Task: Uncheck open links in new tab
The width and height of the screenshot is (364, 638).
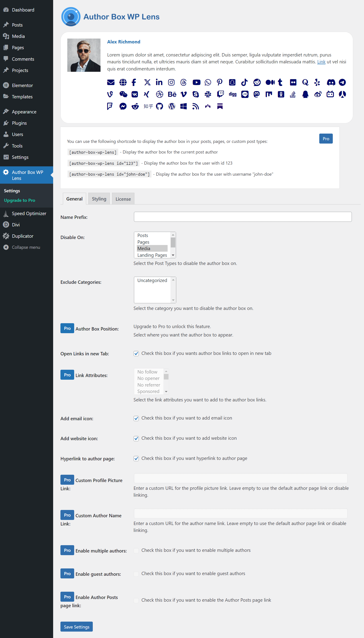Action: point(136,353)
